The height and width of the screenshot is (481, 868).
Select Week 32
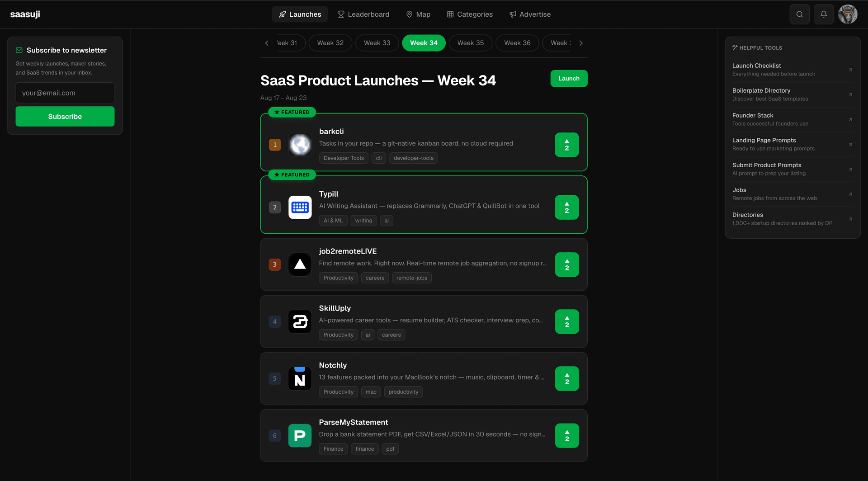coord(330,43)
